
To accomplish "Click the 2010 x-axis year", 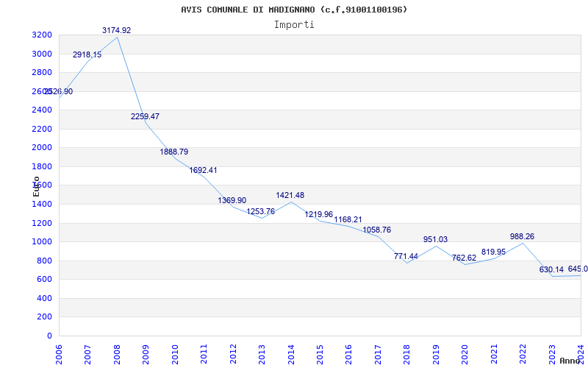I will coord(175,355).
